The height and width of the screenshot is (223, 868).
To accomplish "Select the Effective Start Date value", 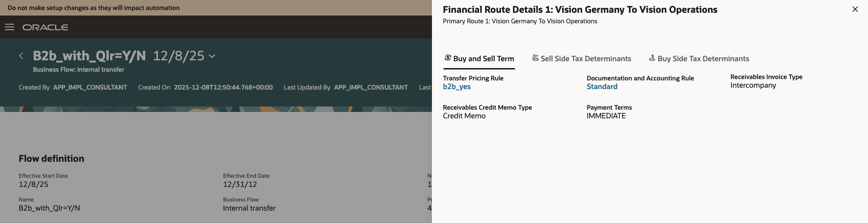I will (x=33, y=185).
